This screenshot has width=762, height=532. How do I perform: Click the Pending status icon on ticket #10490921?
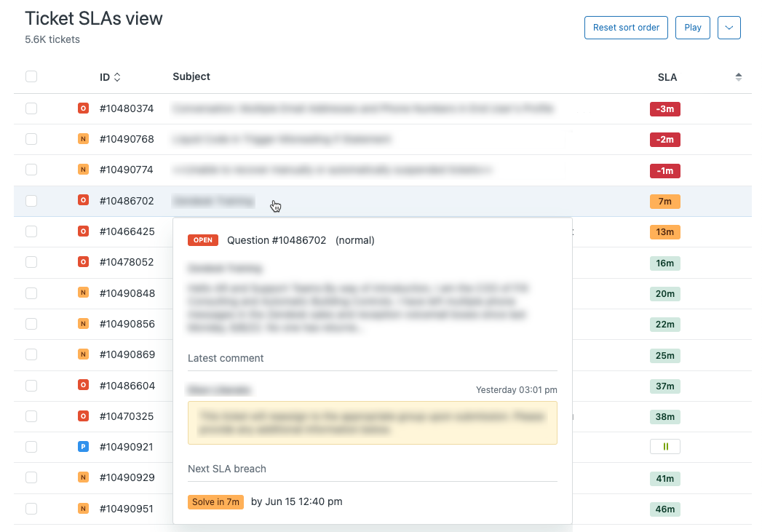coord(83,447)
